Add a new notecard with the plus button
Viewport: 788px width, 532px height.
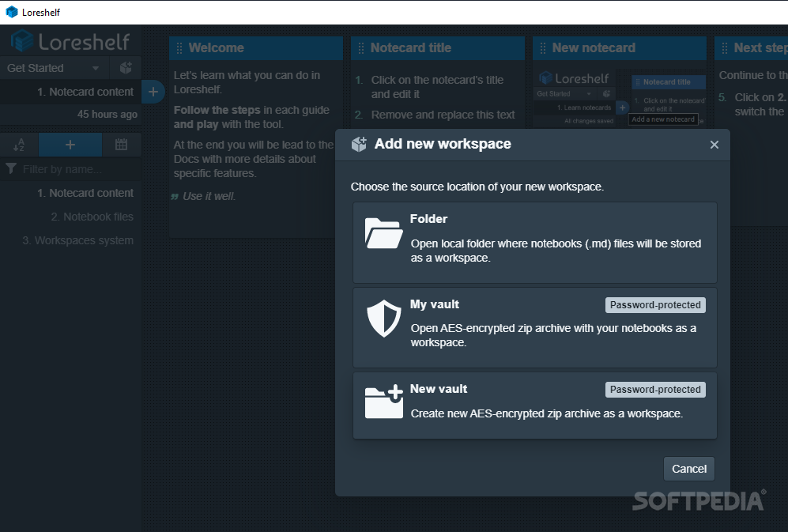(153, 92)
